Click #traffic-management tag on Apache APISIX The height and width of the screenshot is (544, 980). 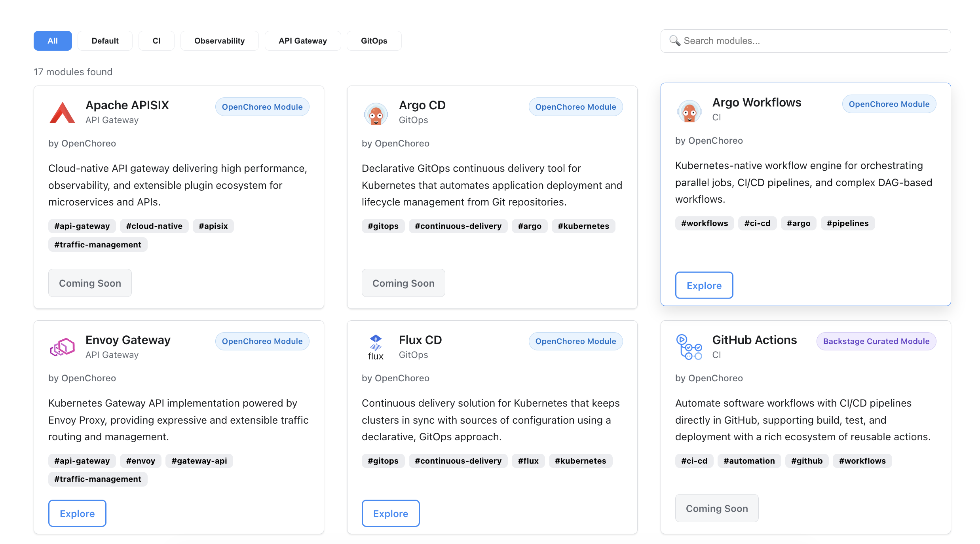coord(98,245)
